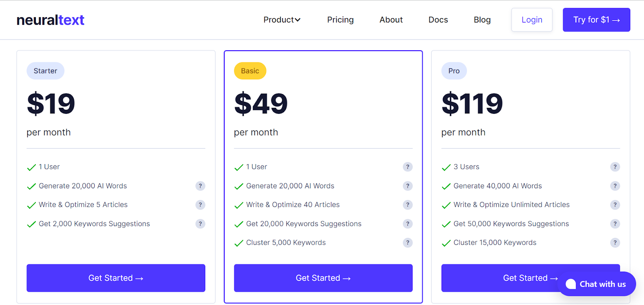This screenshot has height=305, width=644.
Task: Click help icon beside Get 50,000 Keywords Suggestions
Action: coord(615,224)
